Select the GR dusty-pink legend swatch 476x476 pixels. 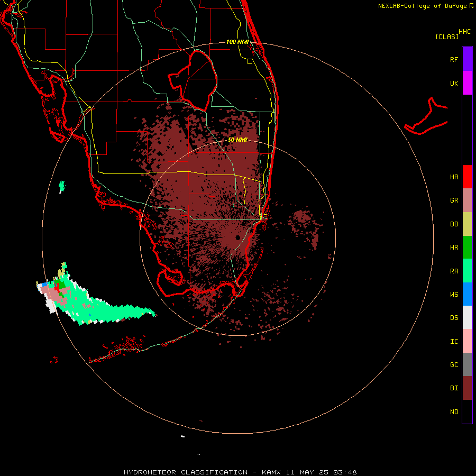click(x=467, y=200)
